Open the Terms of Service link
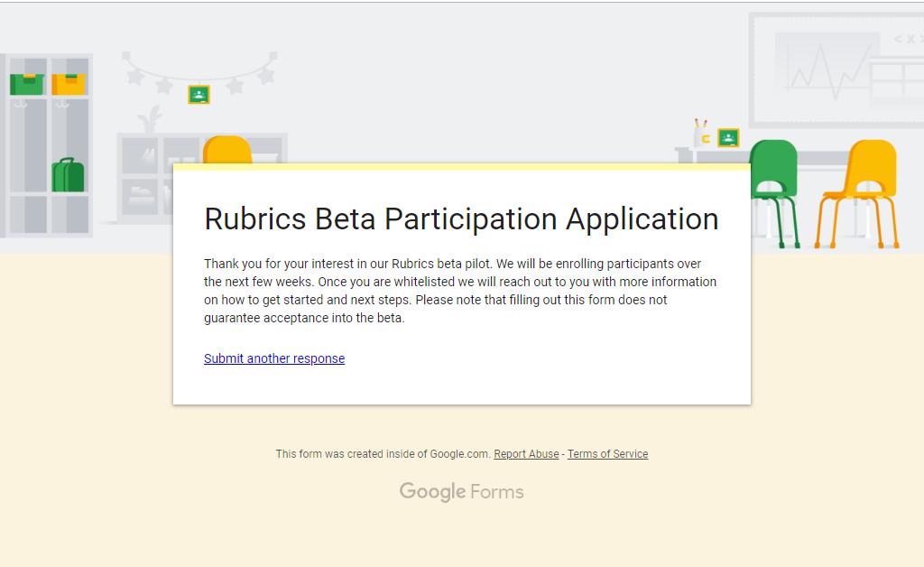Viewport: 924px width, 567px height. [x=607, y=454]
